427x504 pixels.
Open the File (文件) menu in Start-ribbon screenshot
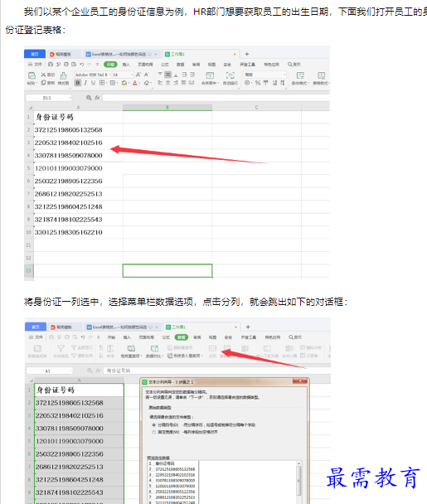click(x=35, y=65)
